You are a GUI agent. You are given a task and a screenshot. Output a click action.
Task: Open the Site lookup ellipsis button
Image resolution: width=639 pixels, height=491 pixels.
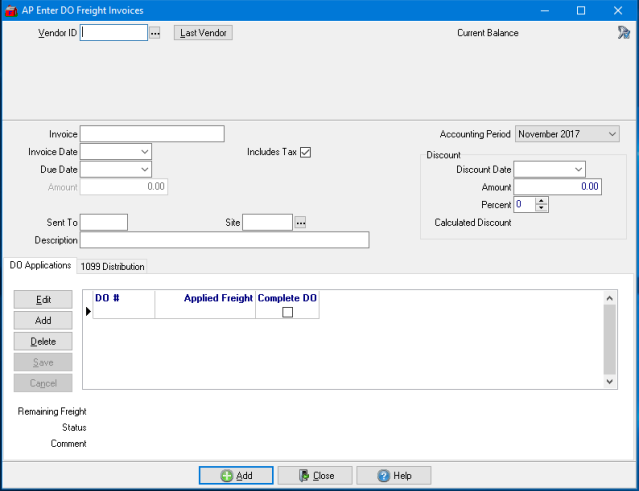(x=299, y=222)
